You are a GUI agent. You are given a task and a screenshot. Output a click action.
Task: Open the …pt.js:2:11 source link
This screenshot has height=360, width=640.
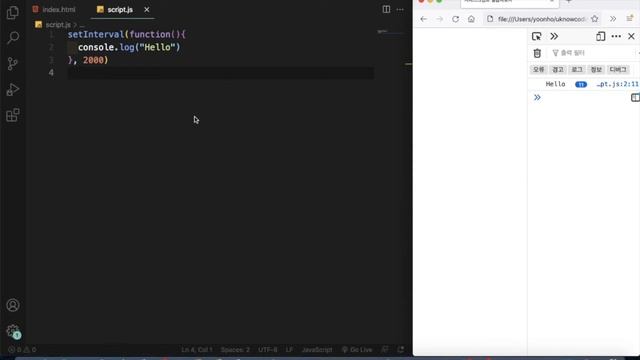click(x=618, y=84)
